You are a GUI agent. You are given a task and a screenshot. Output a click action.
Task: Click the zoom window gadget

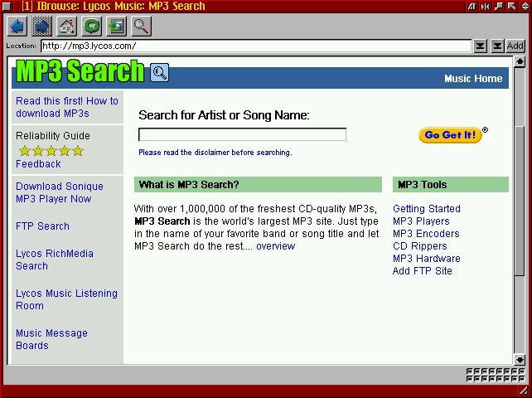511,6
